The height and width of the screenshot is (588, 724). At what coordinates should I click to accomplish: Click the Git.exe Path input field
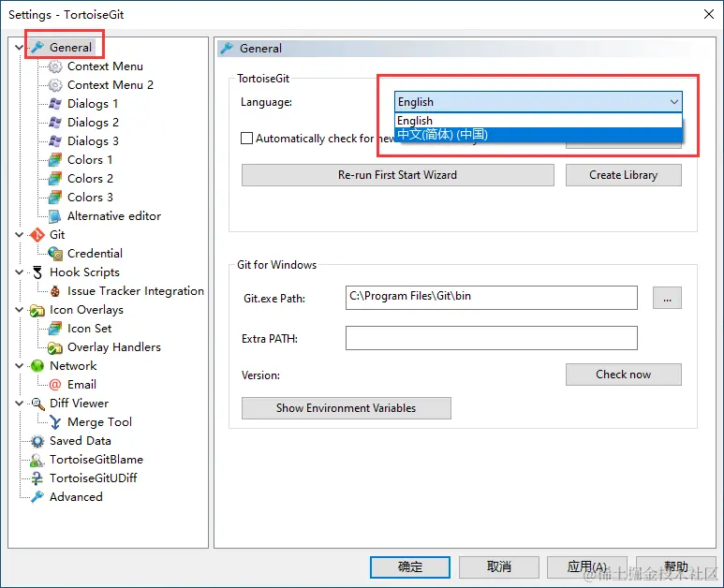click(492, 298)
